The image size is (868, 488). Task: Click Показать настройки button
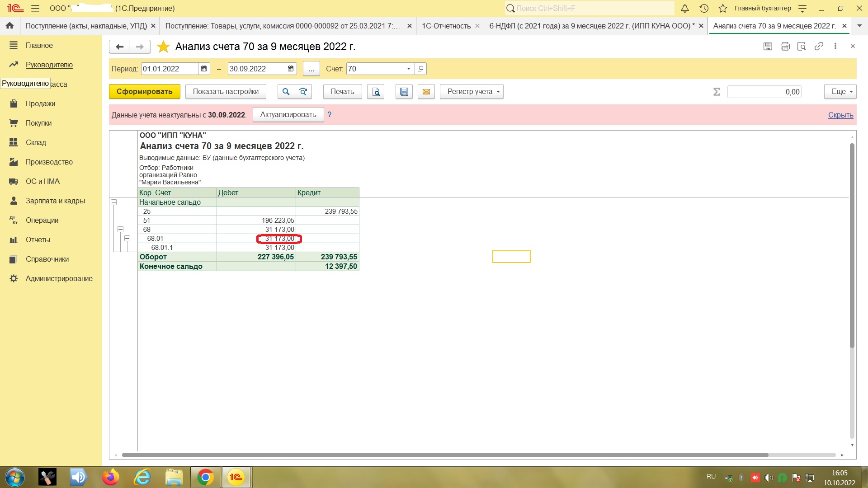(x=226, y=92)
